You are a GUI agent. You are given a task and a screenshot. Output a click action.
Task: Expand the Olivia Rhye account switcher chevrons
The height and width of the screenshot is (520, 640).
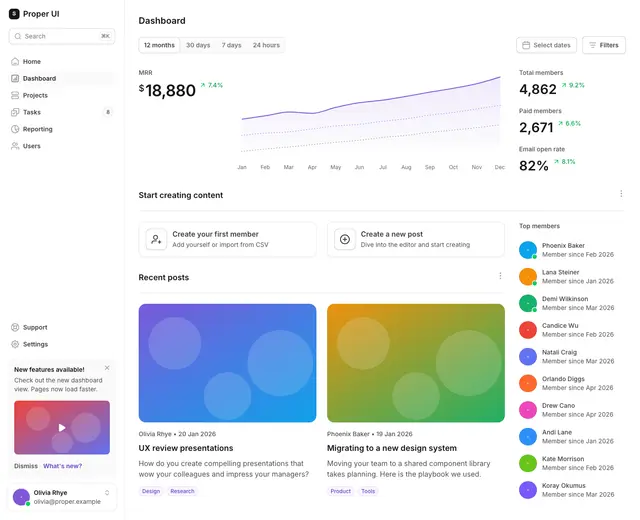click(107, 493)
